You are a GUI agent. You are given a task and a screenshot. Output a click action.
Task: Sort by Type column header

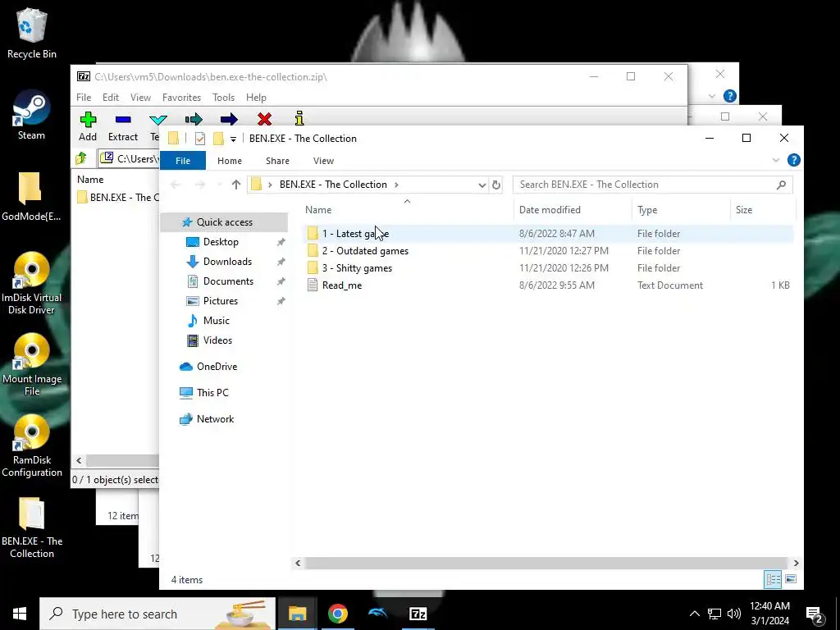(x=680, y=210)
